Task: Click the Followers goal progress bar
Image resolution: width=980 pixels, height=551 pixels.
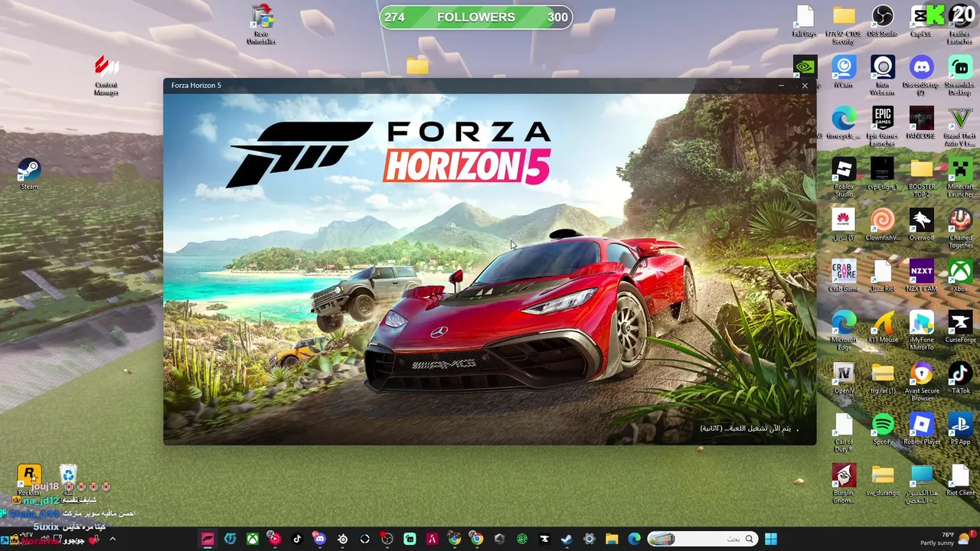Action: coord(476,17)
